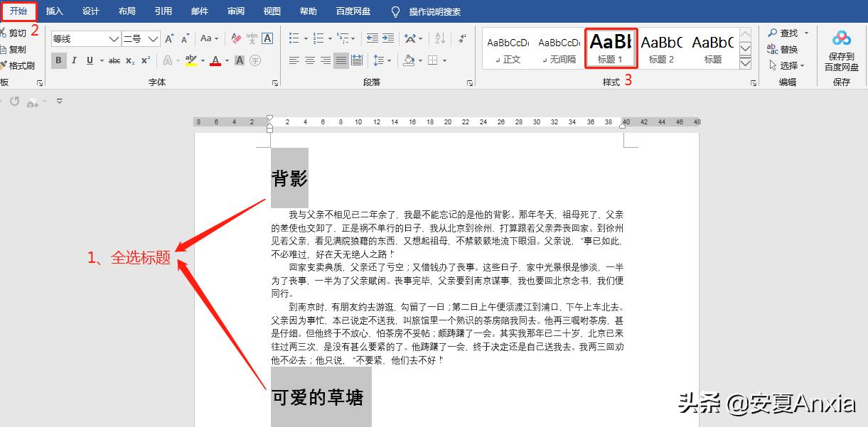Apply bold formatting to the selected text

coord(58,60)
